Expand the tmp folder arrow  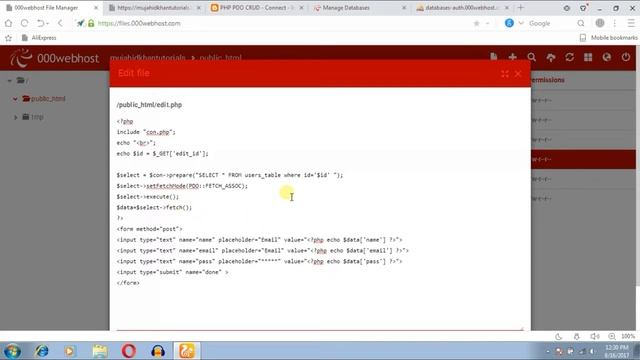[16, 117]
